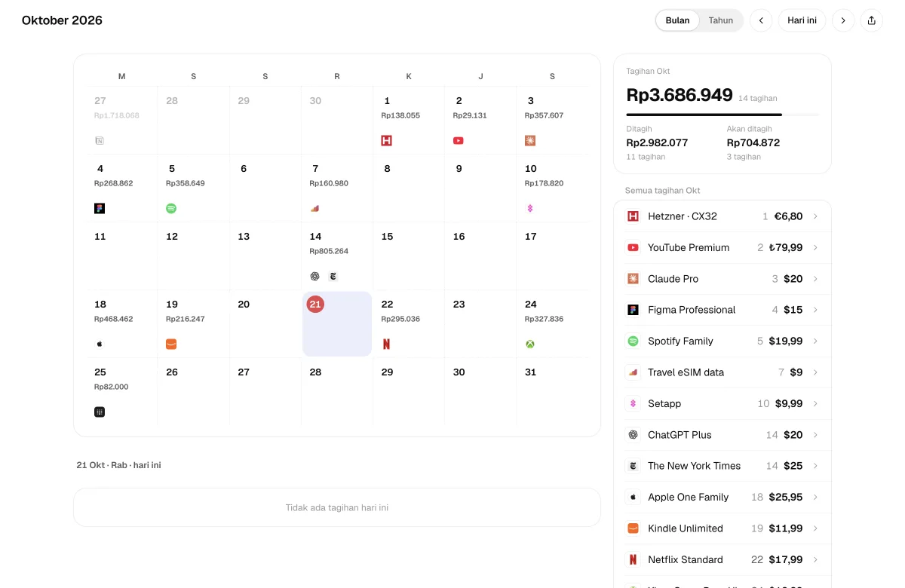
Task: Click Claude icon on October 3
Action: (530, 140)
